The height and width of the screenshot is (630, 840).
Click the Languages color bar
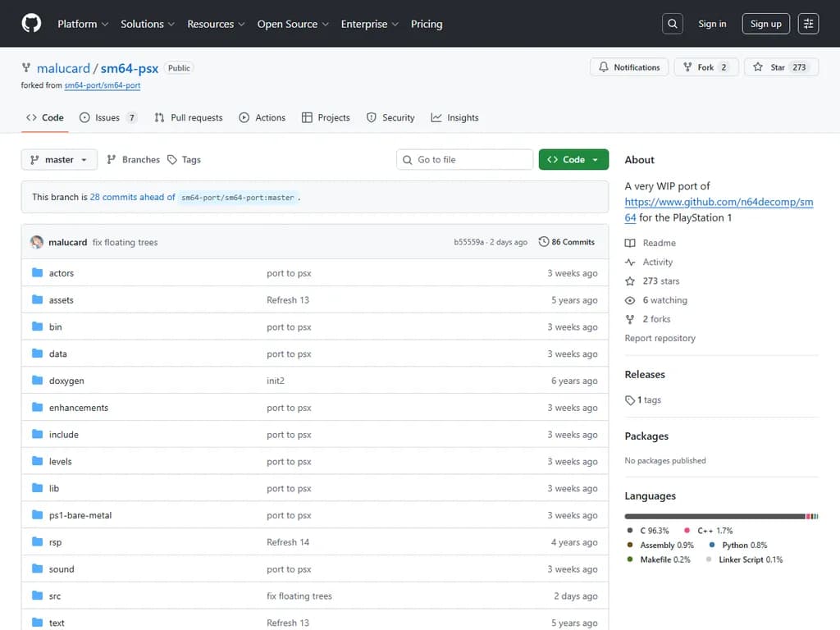point(714,516)
